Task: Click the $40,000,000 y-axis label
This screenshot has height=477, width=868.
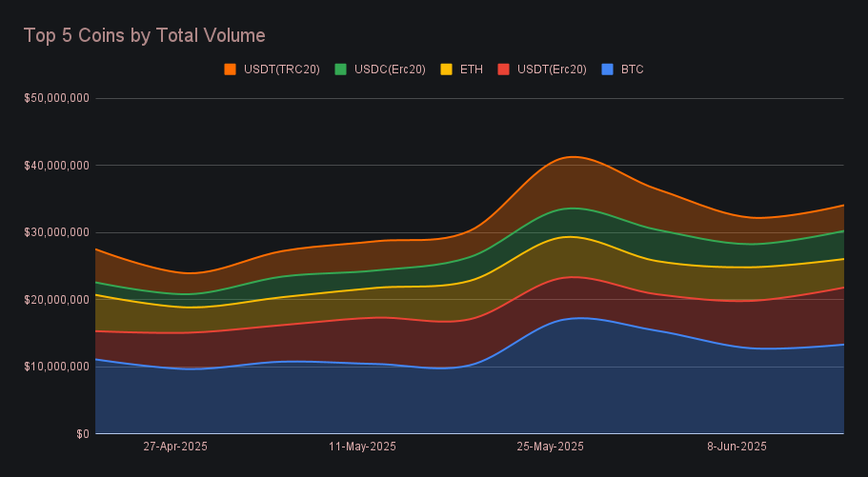Action: [x=57, y=166]
